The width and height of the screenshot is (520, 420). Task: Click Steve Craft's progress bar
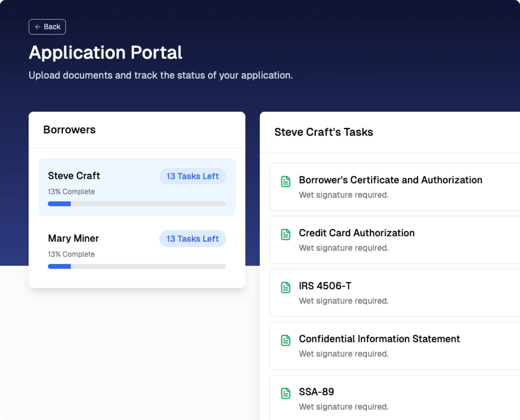pyautogui.click(x=137, y=204)
